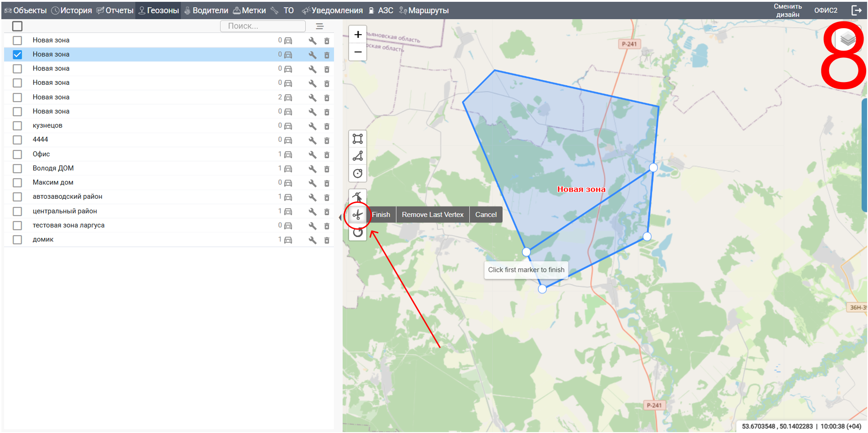Select the draw rectangle tool

coord(358,139)
